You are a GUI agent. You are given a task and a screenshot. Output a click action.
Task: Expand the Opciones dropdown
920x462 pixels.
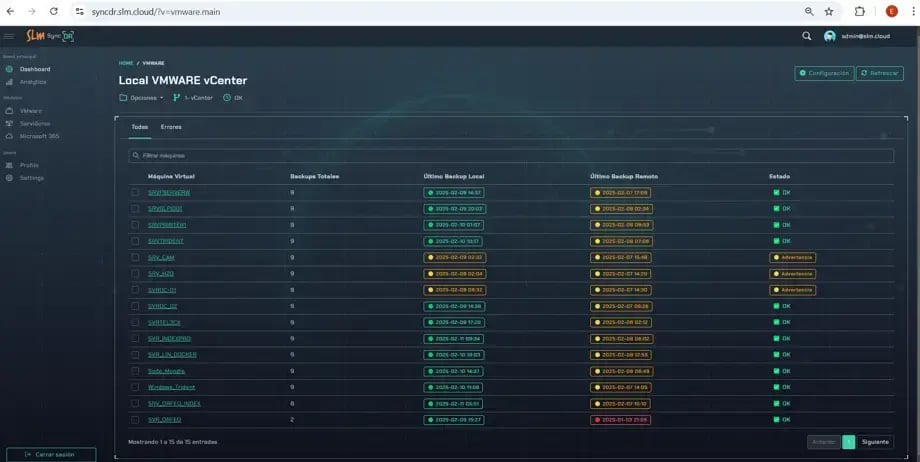click(x=142, y=98)
